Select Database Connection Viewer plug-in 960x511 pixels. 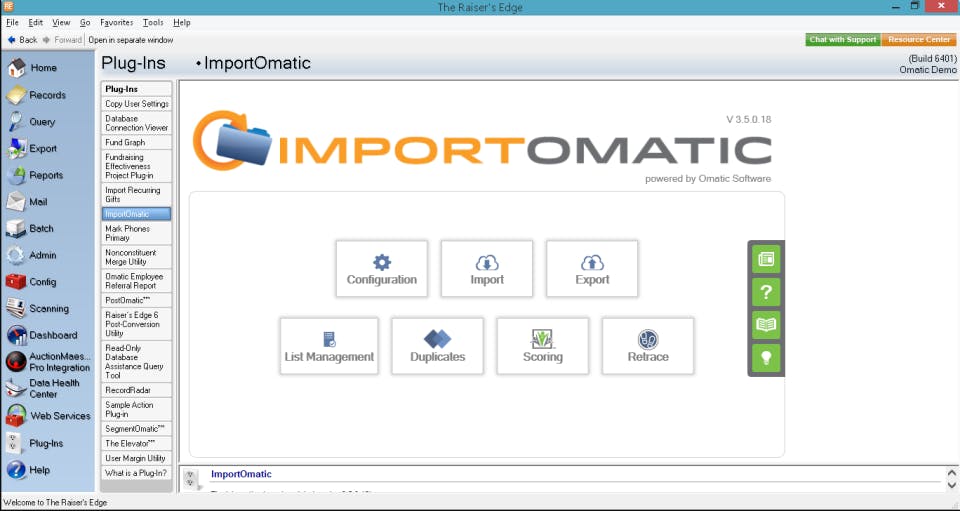point(137,123)
